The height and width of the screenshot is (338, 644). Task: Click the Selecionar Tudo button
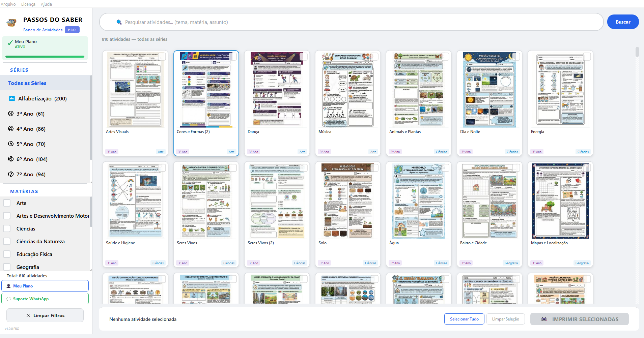464,319
